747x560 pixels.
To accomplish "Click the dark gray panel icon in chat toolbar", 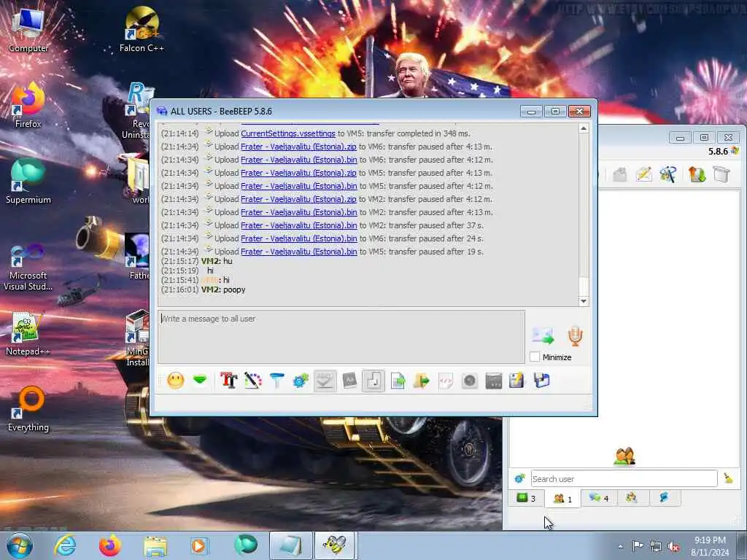I will [x=494, y=381].
